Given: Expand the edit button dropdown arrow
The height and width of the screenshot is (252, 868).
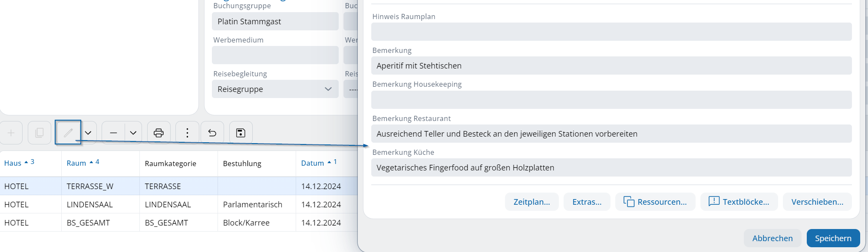Looking at the screenshot, I should pyautogui.click(x=88, y=133).
